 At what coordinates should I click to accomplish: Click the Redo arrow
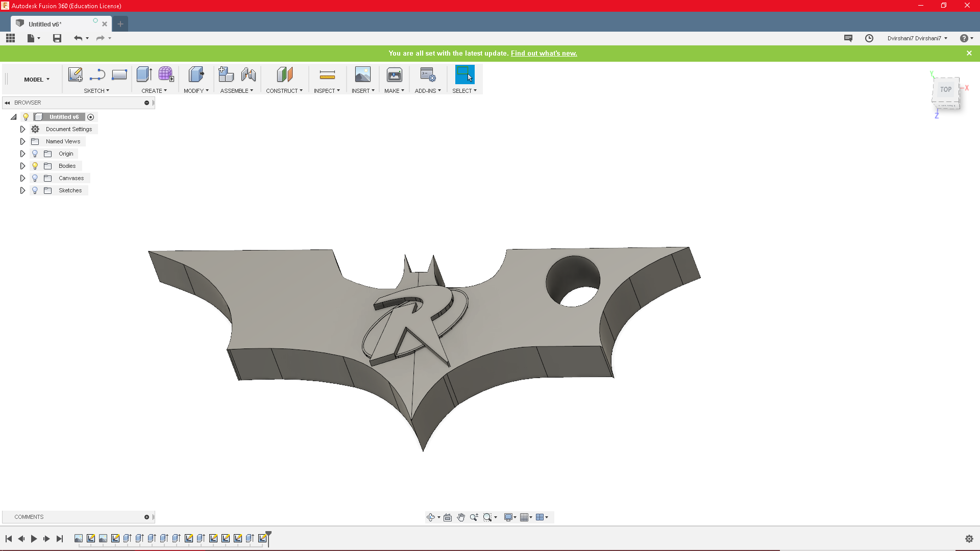click(x=100, y=38)
